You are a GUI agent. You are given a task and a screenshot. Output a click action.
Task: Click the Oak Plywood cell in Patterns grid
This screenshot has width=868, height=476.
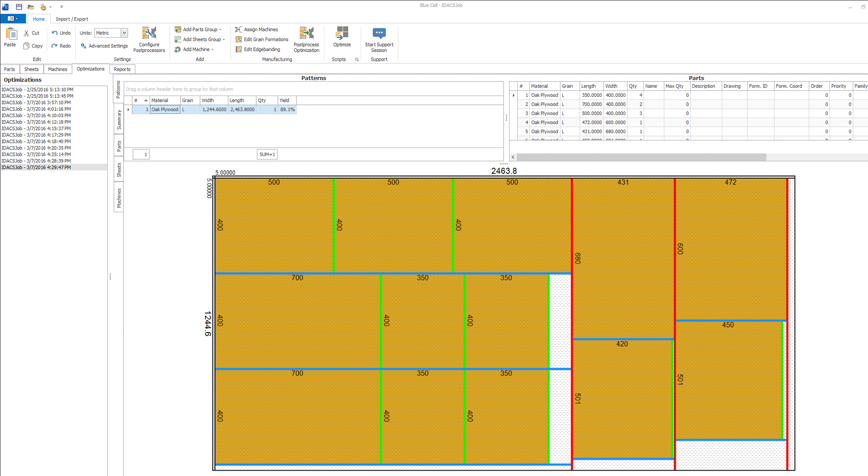pyautogui.click(x=165, y=109)
